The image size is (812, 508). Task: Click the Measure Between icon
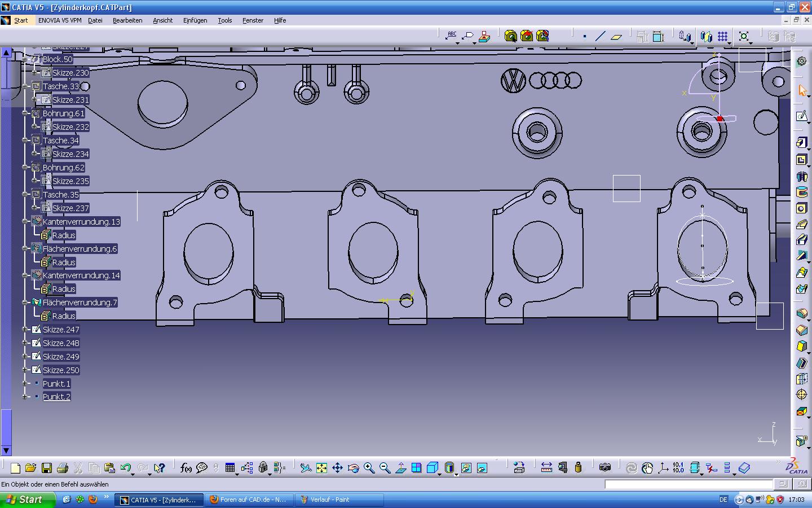546,468
